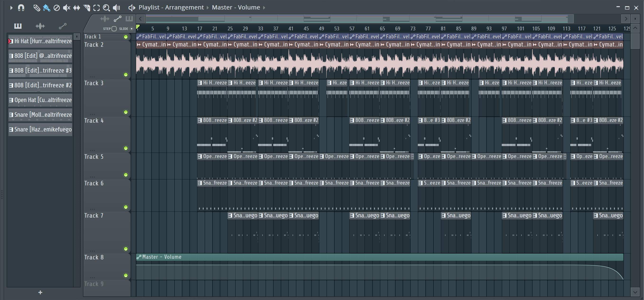Viewport: 644px width, 300px height.
Task: Open Master - Volume breadcrumb
Action: click(236, 8)
